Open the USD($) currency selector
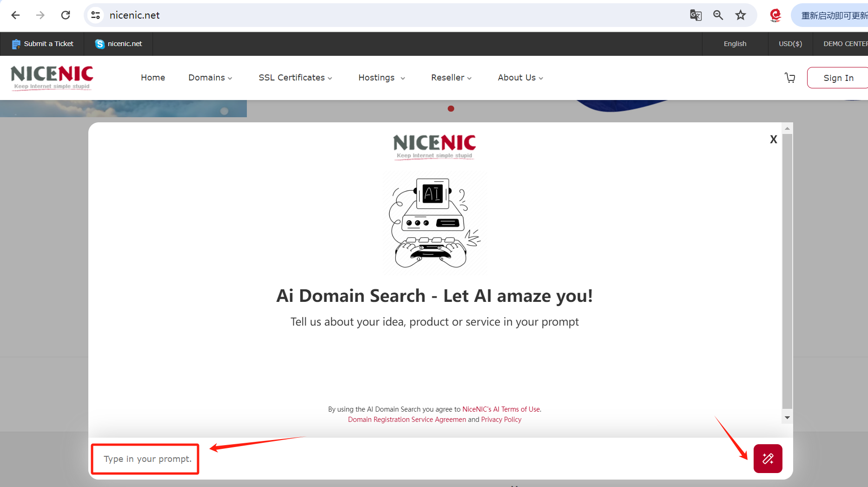Image resolution: width=868 pixels, height=487 pixels. 790,44
